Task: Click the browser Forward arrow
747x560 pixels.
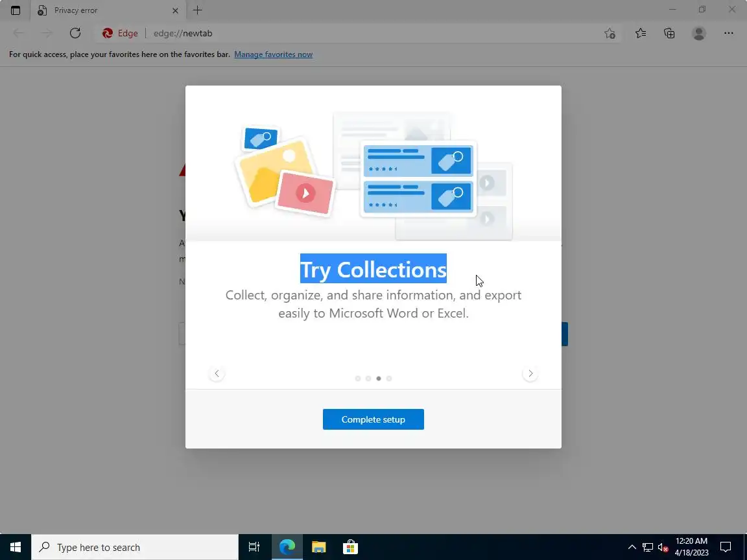Action: pos(47,33)
